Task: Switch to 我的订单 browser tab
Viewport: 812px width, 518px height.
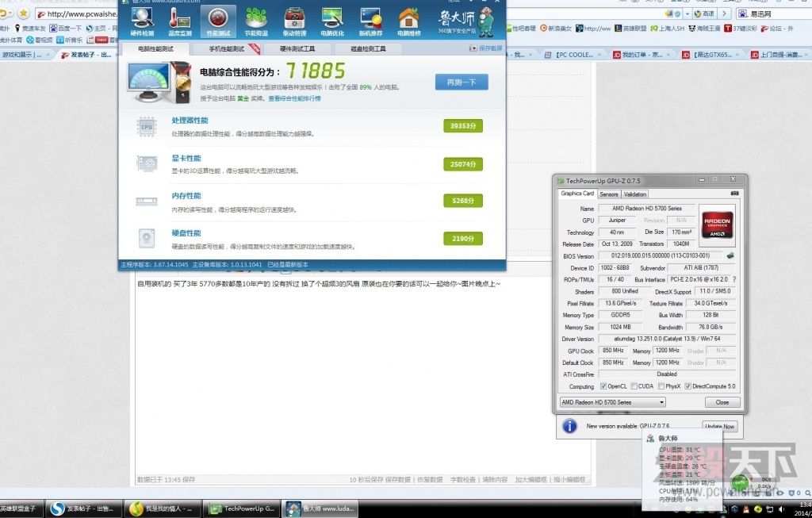Action: coord(641,55)
